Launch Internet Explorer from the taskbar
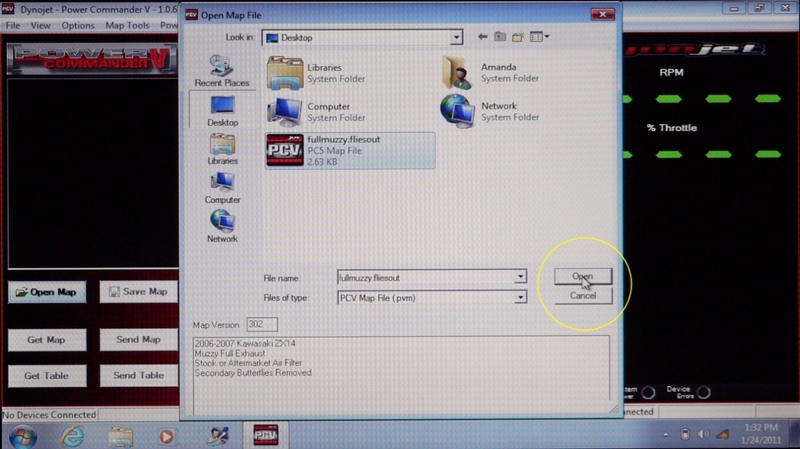 coord(72,436)
